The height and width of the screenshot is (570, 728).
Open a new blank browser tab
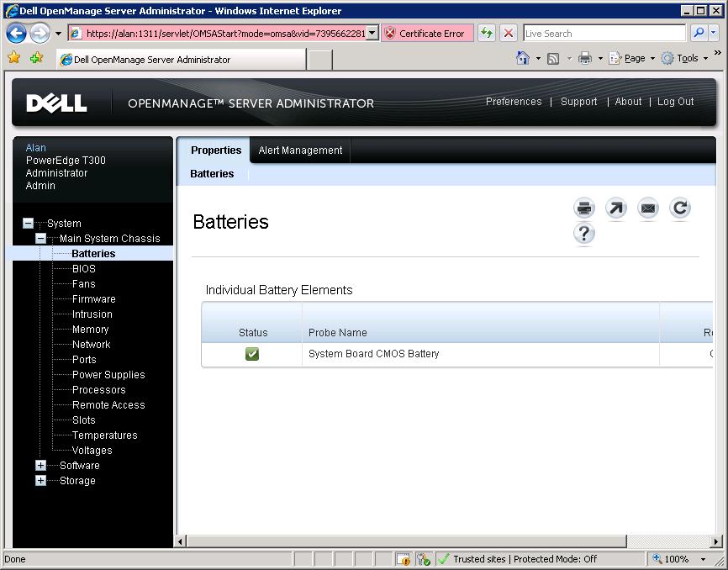point(320,60)
